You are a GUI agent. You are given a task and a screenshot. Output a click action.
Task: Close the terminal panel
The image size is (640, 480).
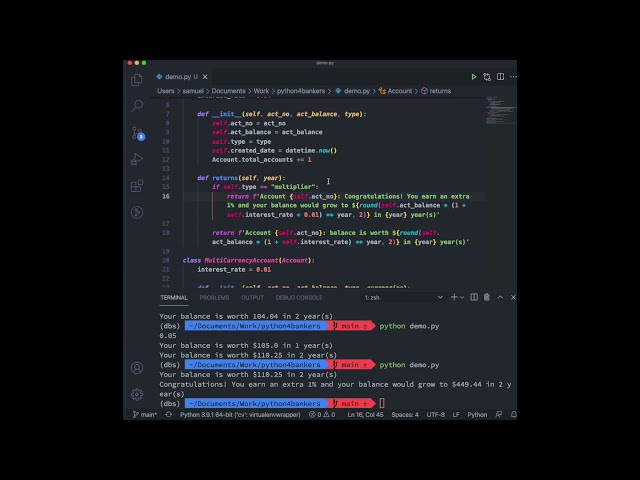[513, 297]
